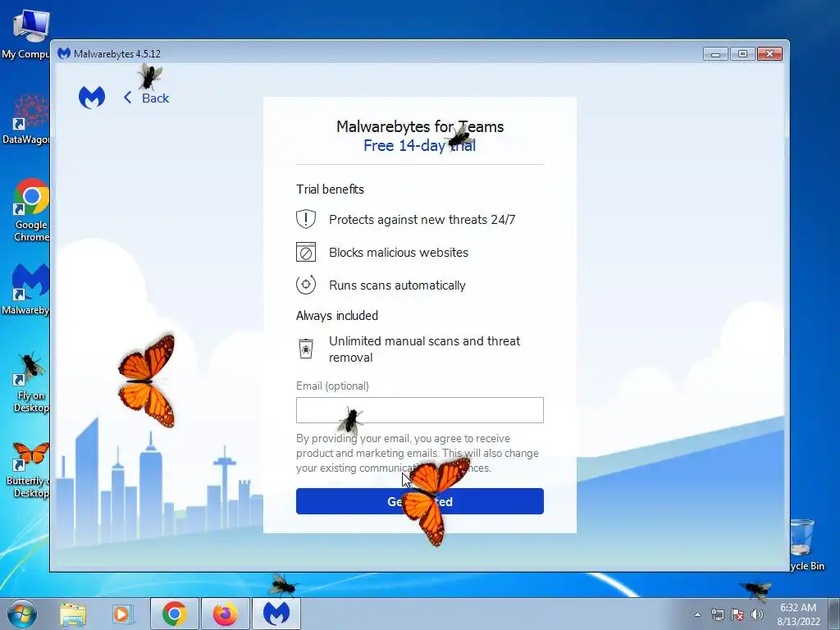Open Firefox from the taskbar
The height and width of the screenshot is (630, 840).
(226, 614)
